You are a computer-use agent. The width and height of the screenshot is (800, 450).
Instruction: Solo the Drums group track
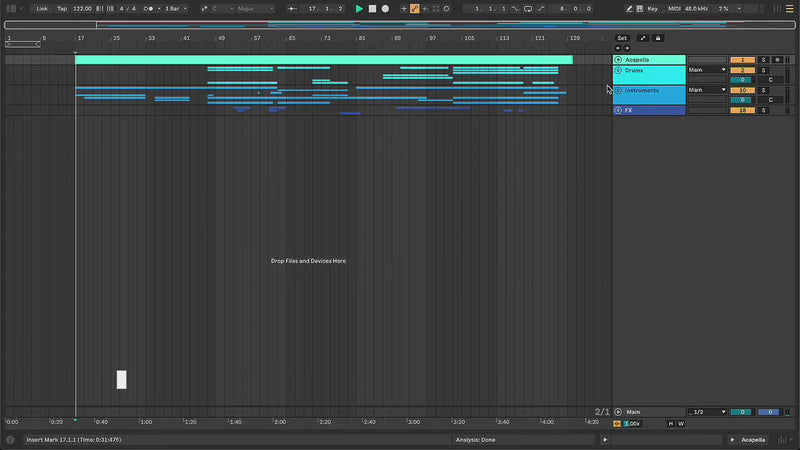coord(763,70)
